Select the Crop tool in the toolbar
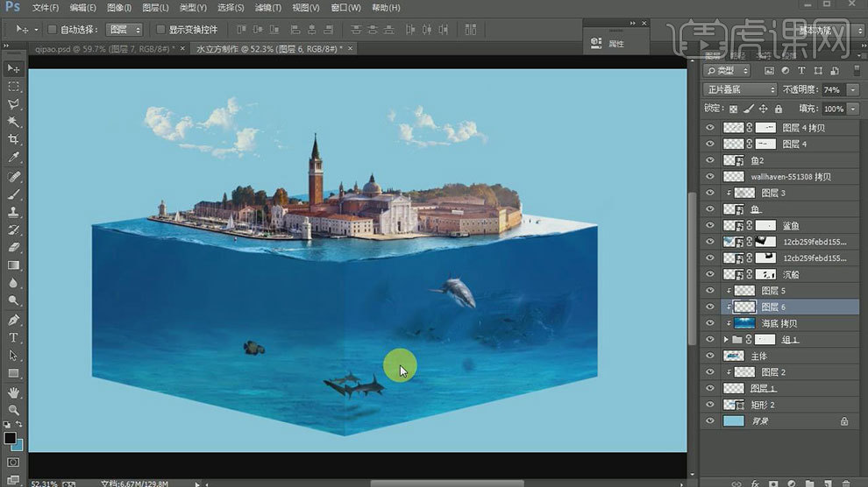The height and width of the screenshot is (487, 868). (13, 140)
